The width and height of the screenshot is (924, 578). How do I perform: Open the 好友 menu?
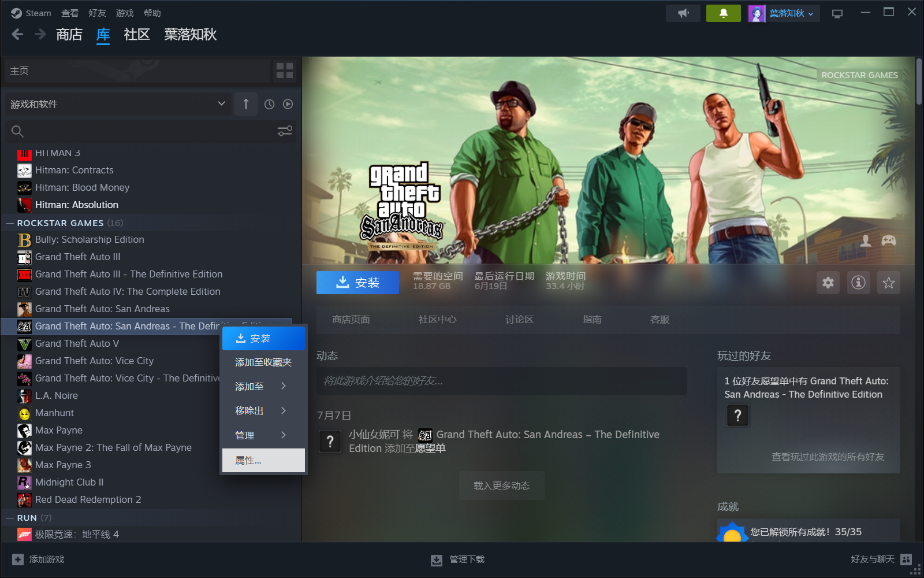(97, 13)
